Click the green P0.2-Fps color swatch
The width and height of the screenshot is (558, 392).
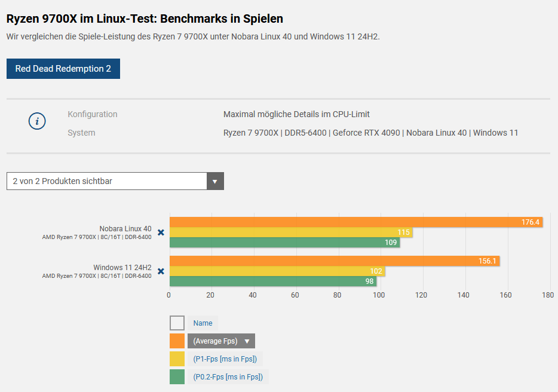coord(177,376)
